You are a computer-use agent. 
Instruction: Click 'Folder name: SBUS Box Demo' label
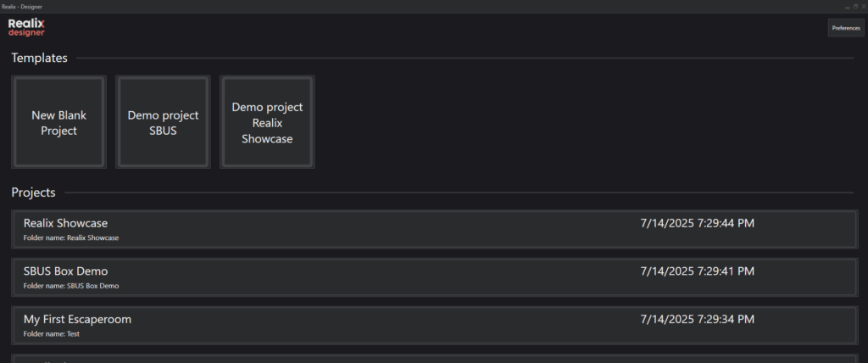(x=71, y=287)
